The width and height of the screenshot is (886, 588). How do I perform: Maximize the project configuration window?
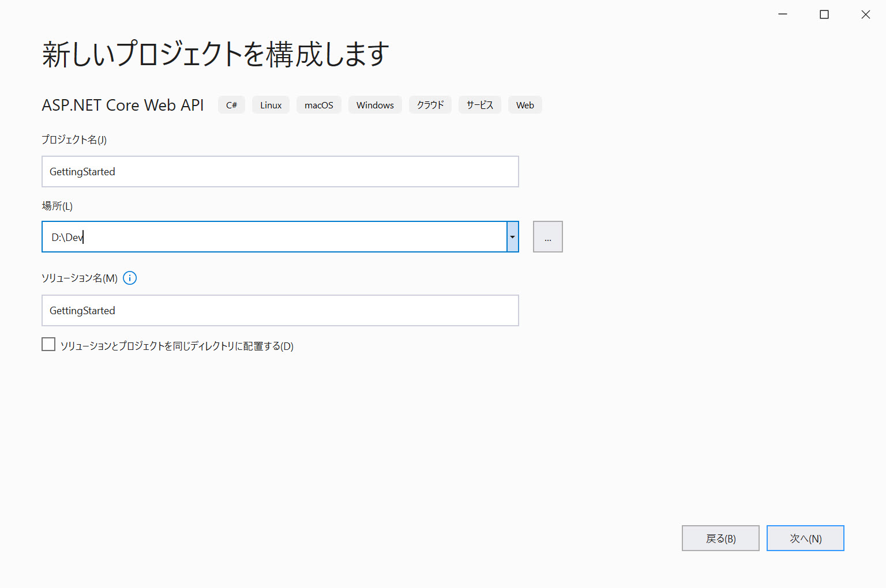(x=824, y=14)
